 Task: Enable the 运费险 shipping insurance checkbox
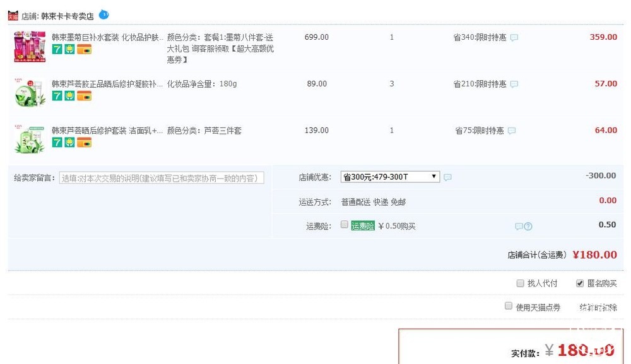coord(344,225)
